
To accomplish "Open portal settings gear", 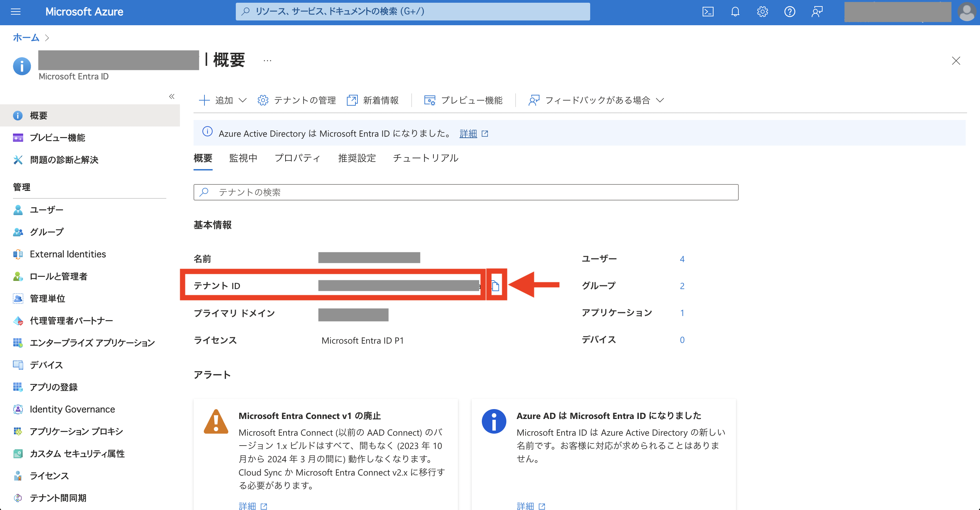I will click(762, 12).
